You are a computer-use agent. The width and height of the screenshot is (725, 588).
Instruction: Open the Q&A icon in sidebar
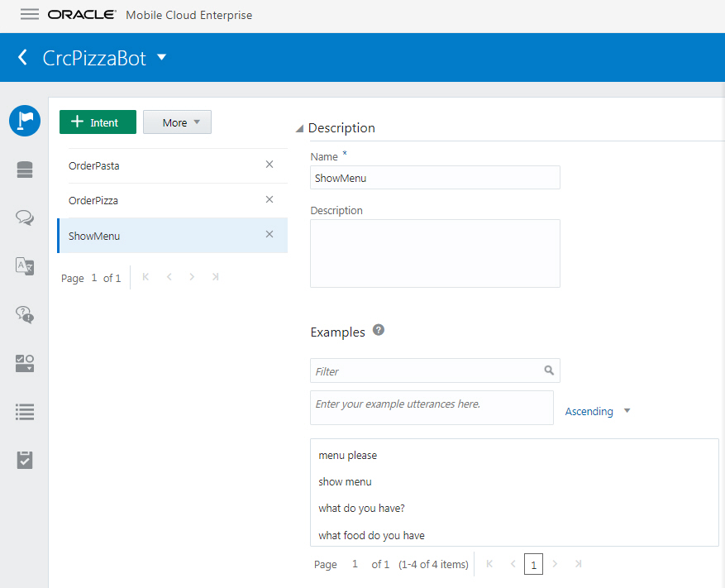click(x=25, y=314)
